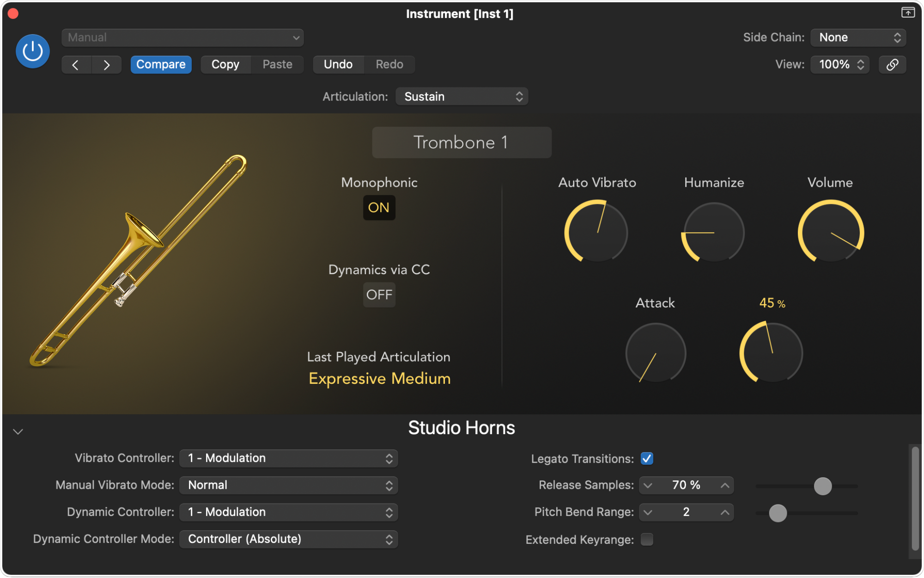Image resolution: width=924 pixels, height=578 pixels.
Task: Click the Last Played Articulation label
Action: pyautogui.click(x=378, y=357)
